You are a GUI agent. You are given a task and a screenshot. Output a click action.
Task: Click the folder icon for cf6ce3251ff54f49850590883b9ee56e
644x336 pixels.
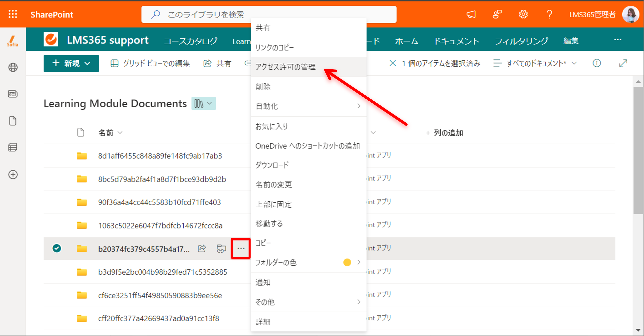[x=82, y=295]
